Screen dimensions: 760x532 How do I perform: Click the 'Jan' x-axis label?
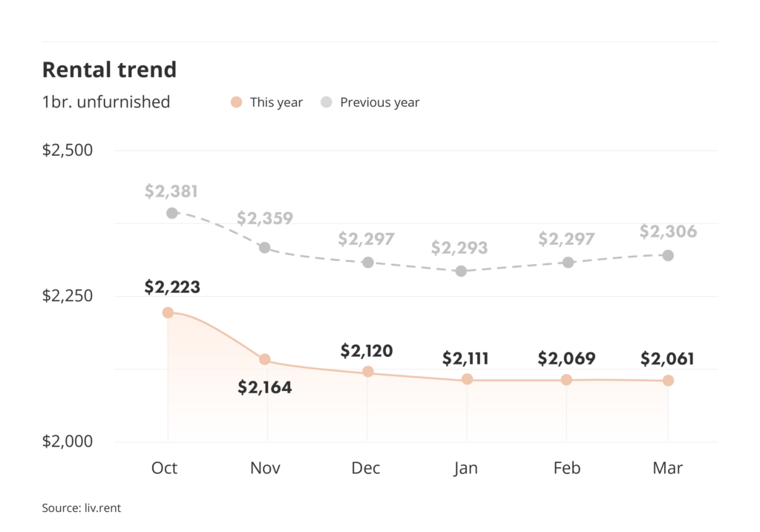[x=466, y=468]
